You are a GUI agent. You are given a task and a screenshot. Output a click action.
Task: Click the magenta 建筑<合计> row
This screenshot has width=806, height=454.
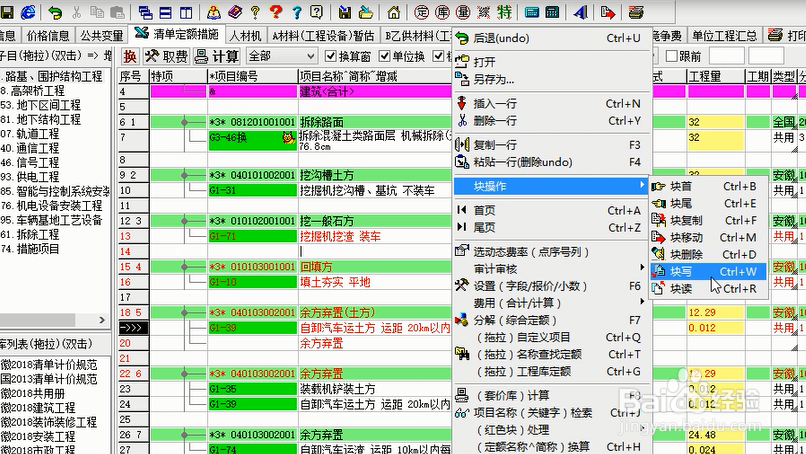[374, 92]
